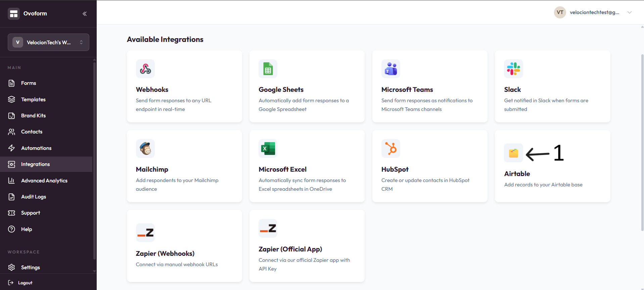644x290 pixels.
Task: Click the Zapier (Webhooks) icon
Action: click(145, 233)
